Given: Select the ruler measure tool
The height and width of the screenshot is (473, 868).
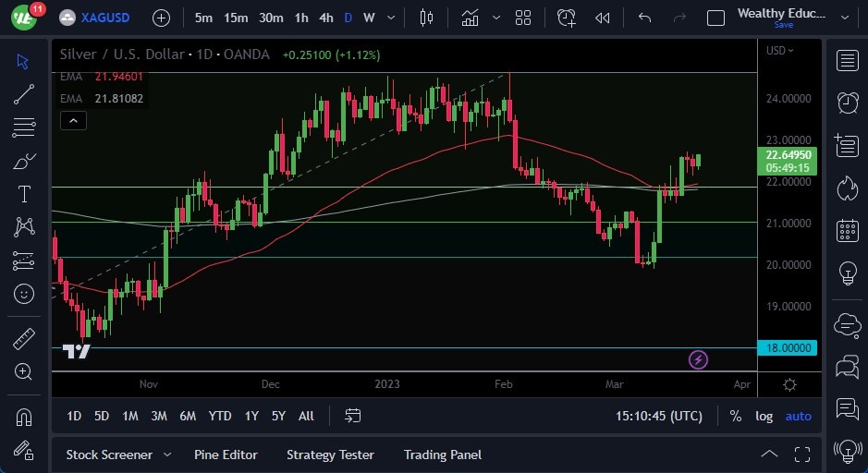Looking at the screenshot, I should coord(23,338).
